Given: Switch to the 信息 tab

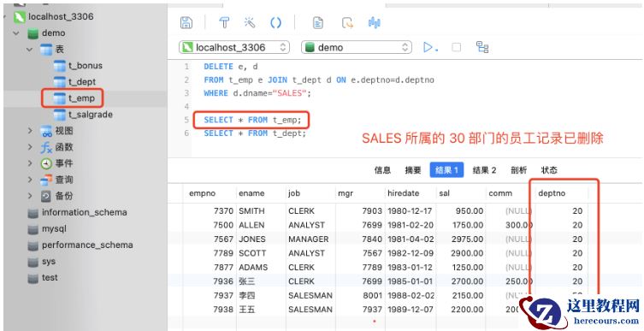Looking at the screenshot, I should [x=382, y=170].
